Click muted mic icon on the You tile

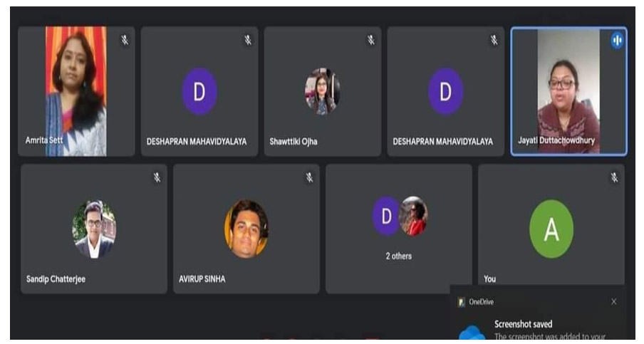click(614, 177)
